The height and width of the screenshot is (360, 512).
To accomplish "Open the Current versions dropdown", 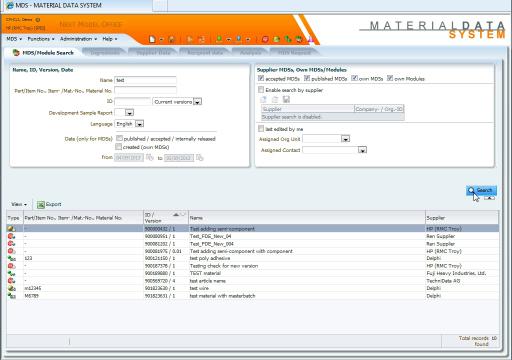I will tap(197, 102).
